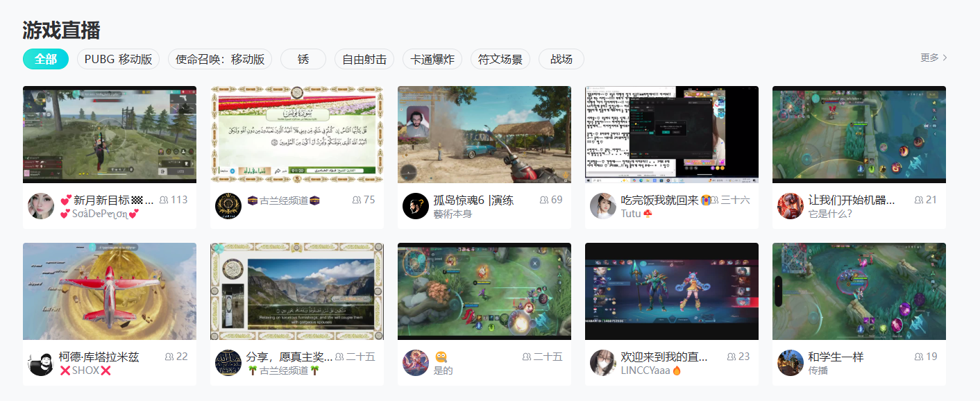Click the 22 viewer count

(x=176, y=357)
